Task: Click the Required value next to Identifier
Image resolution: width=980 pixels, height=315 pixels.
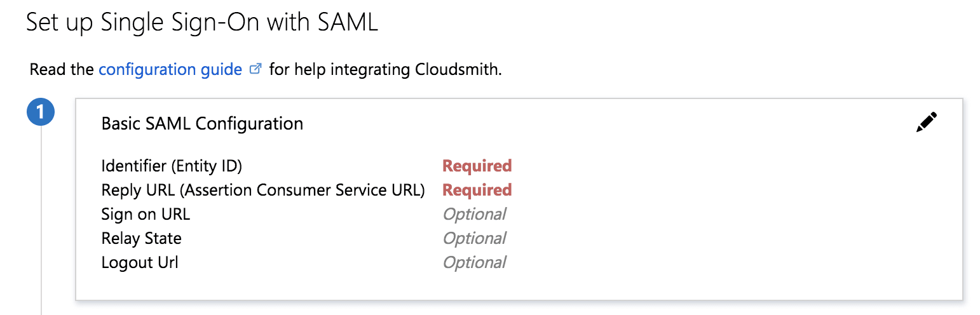Action: click(477, 166)
